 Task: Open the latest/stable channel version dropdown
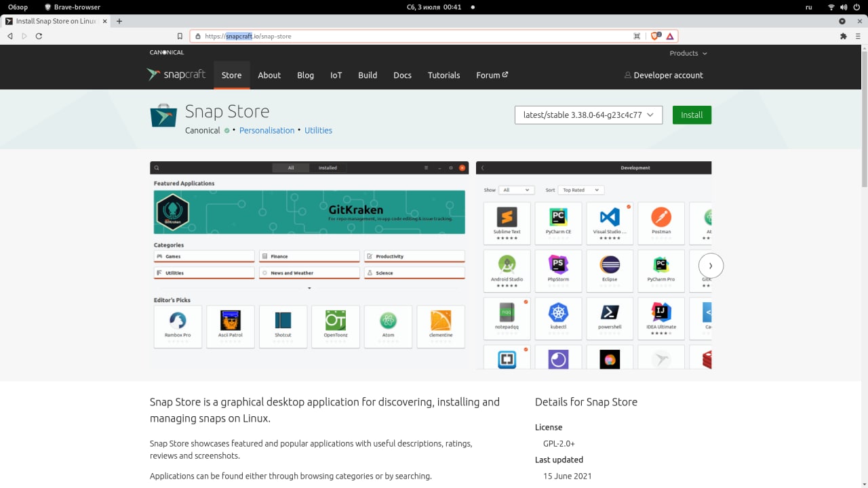point(589,115)
